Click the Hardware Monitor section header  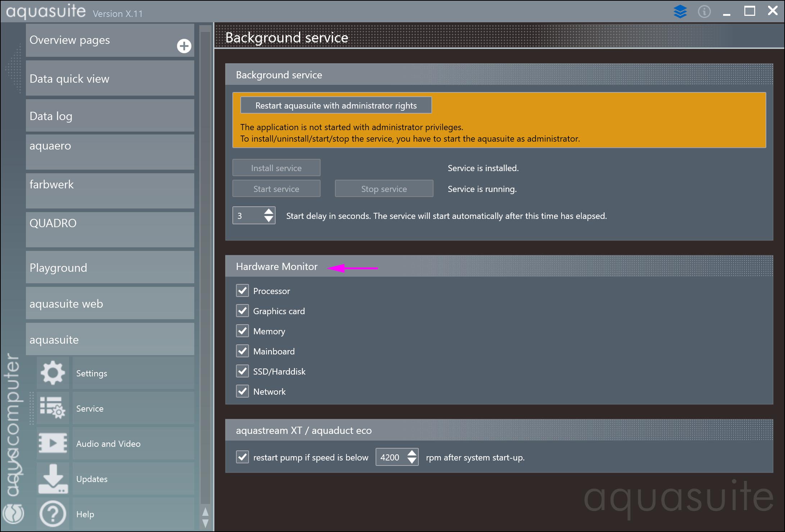click(x=499, y=266)
